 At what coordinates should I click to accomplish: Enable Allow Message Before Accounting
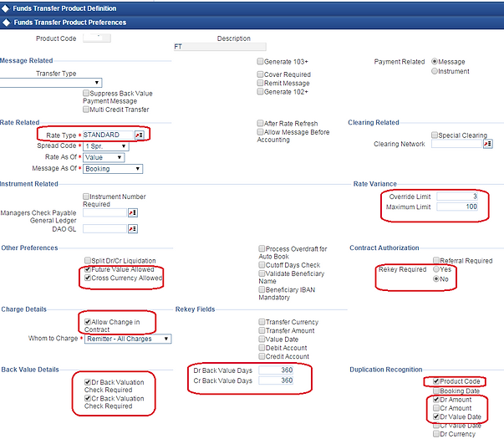click(260, 132)
